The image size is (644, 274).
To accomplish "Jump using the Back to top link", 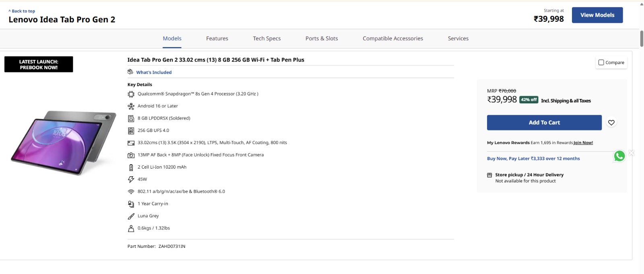I will (22, 11).
